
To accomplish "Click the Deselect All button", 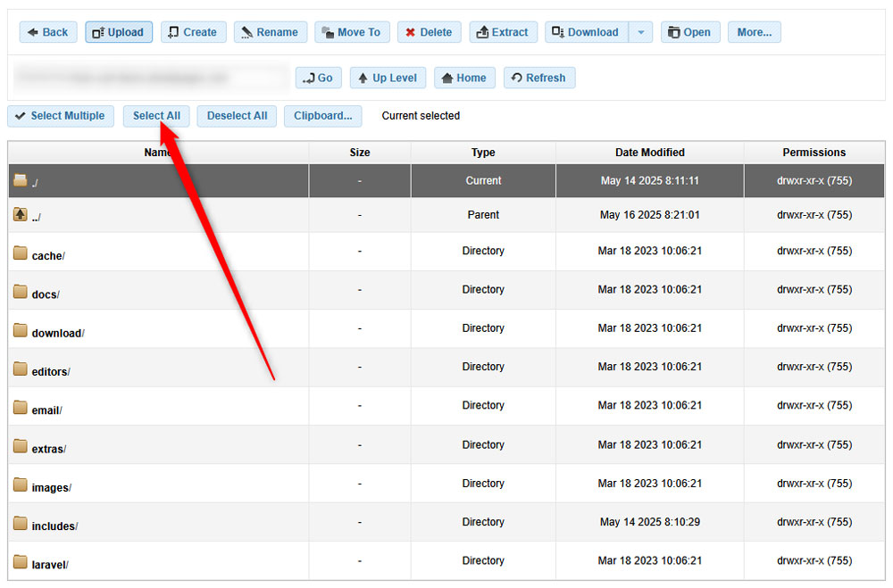I will point(236,115).
